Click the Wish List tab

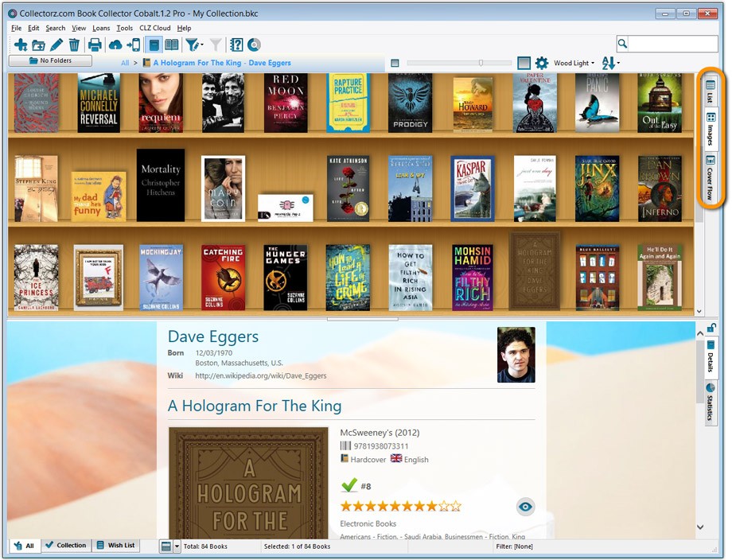[116, 545]
